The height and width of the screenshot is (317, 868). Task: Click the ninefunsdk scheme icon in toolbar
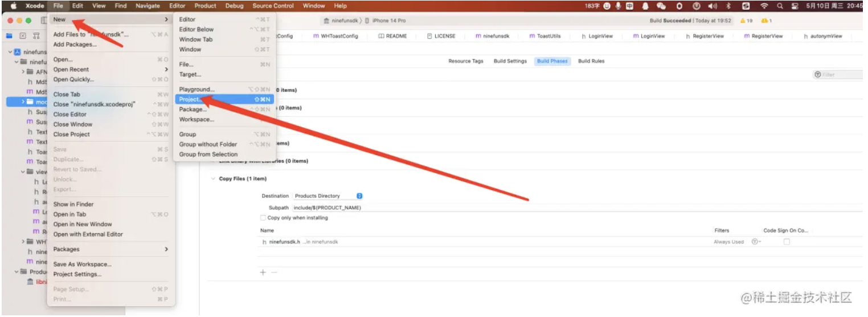(326, 21)
